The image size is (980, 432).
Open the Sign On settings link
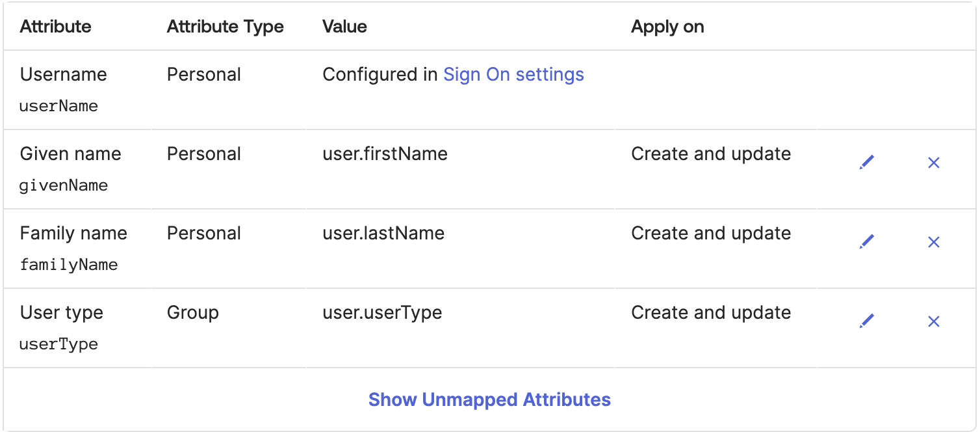pos(513,75)
